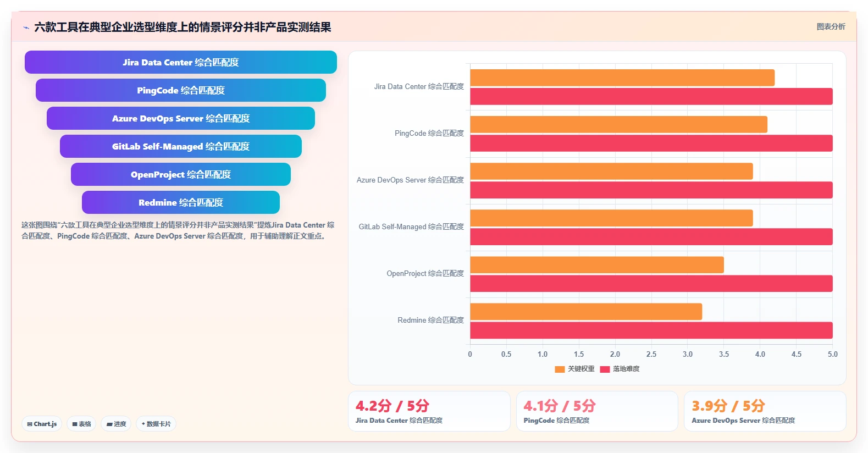Click the y-axis label GitLab Self-Managed 综合匹配度

tap(411, 226)
